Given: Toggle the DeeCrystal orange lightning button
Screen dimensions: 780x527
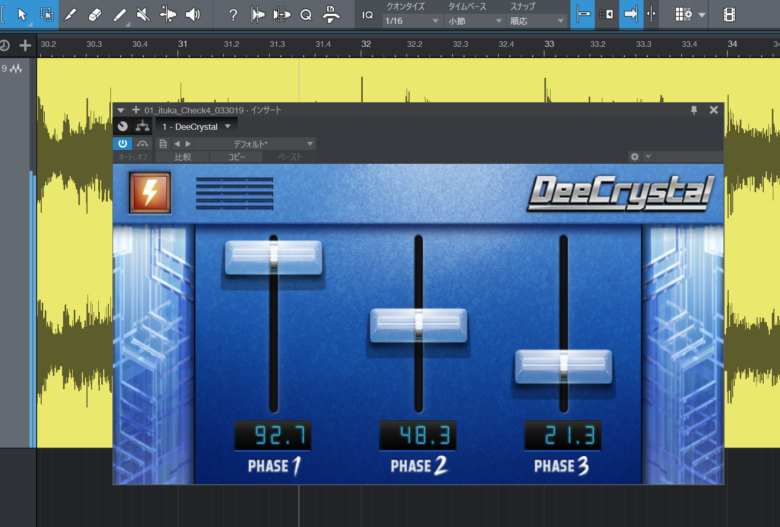Looking at the screenshot, I should [150, 193].
